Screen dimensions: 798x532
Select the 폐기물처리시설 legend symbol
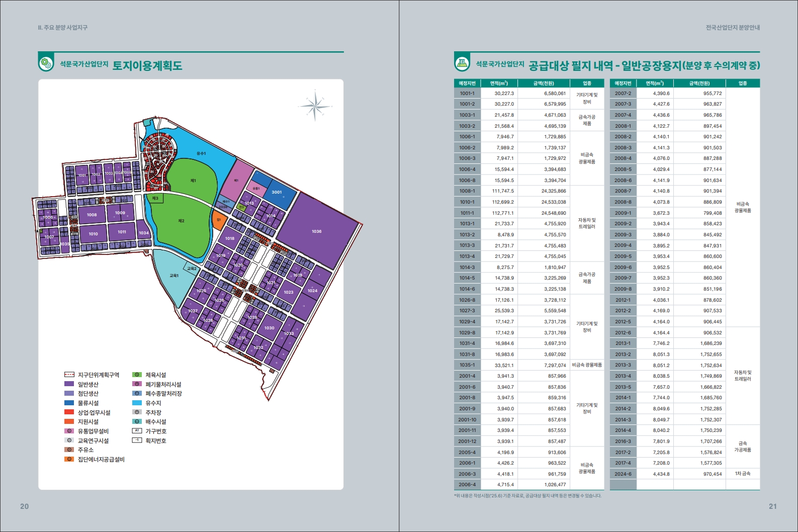click(x=137, y=384)
